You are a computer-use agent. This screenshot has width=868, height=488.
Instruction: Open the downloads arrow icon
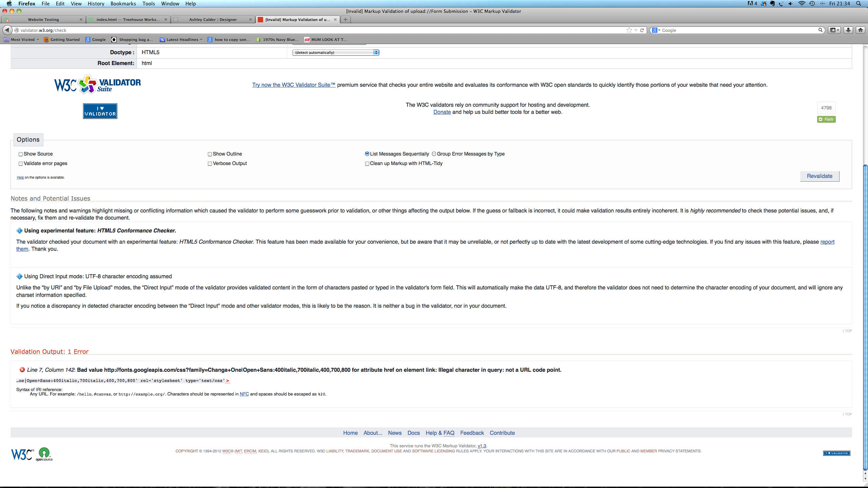click(x=848, y=30)
